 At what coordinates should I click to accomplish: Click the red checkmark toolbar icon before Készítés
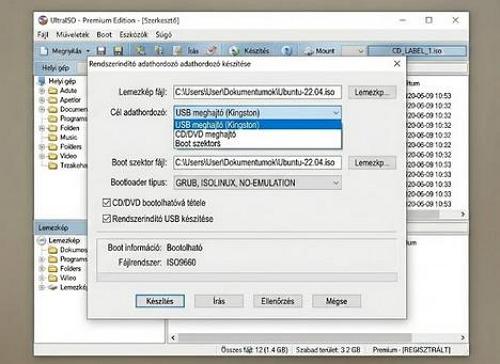pyautogui.click(x=211, y=51)
